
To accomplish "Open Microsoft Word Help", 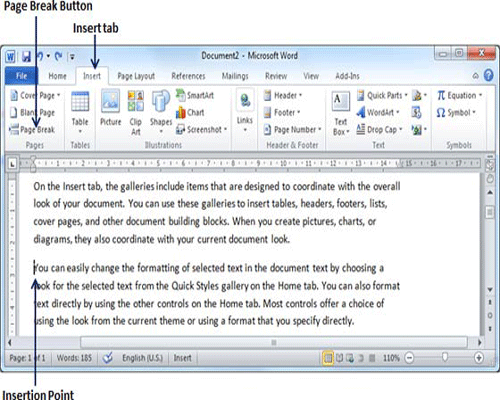I will coord(489,75).
